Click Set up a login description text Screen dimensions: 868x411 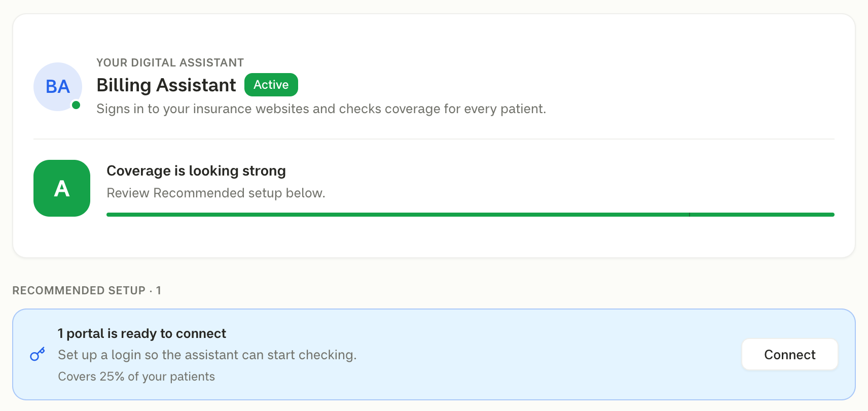coord(207,355)
